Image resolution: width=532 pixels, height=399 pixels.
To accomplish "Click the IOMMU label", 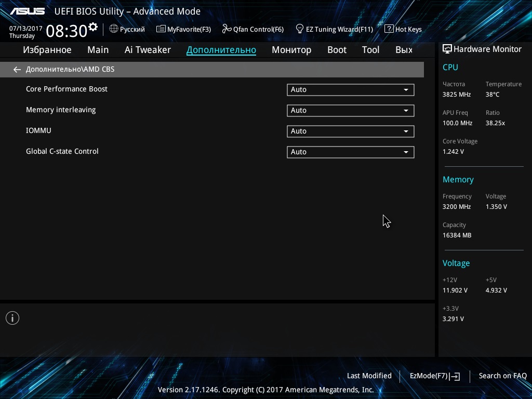I will [38, 130].
